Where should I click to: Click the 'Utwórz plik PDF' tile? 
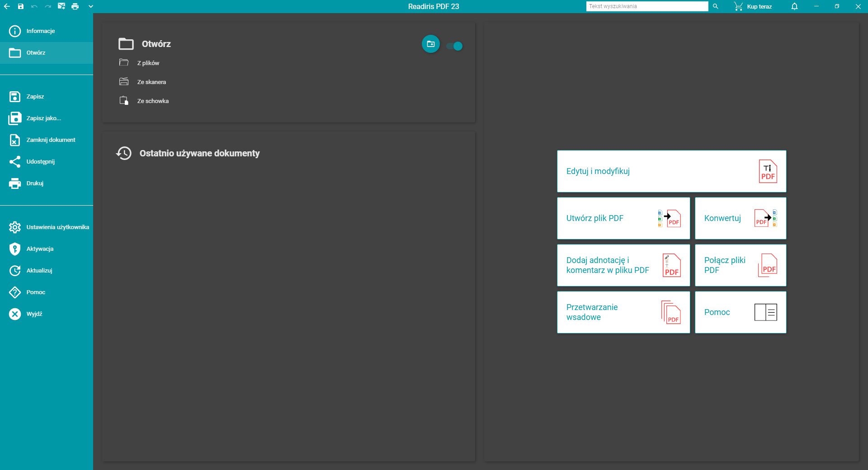(x=623, y=218)
